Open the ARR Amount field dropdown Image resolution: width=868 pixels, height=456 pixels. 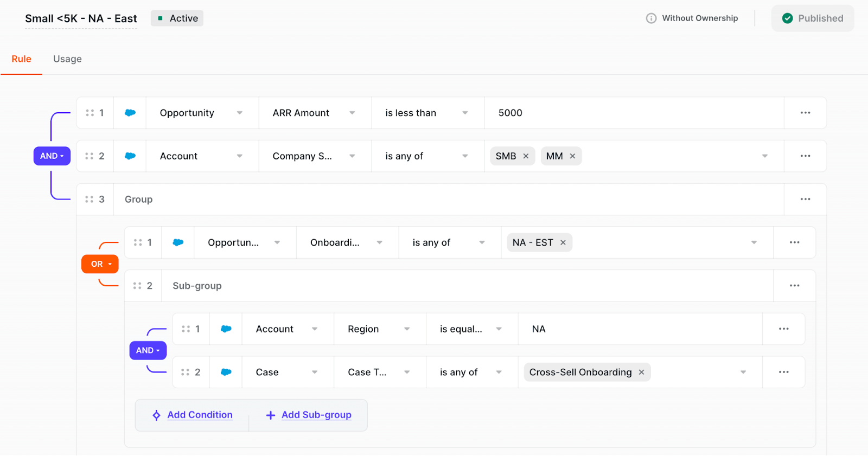315,113
